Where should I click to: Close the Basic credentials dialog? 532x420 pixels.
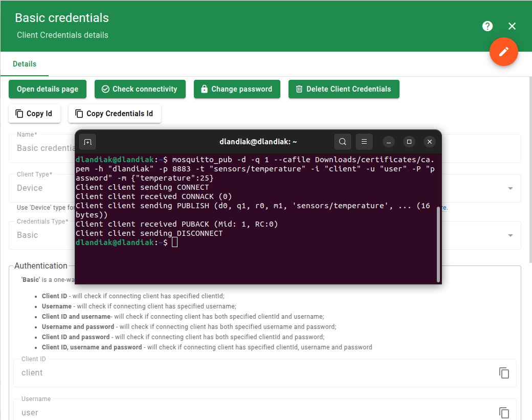[x=512, y=26]
